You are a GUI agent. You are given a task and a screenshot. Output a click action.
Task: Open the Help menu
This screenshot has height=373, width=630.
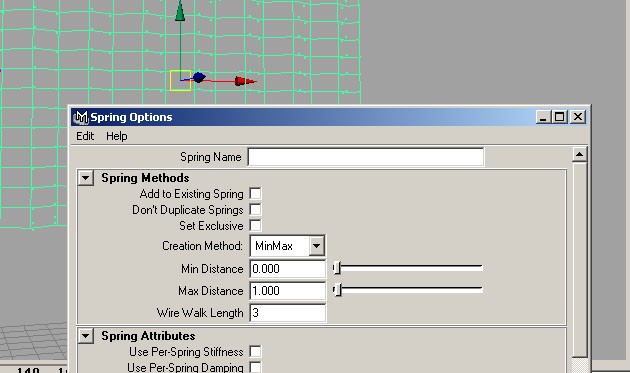pos(117,136)
